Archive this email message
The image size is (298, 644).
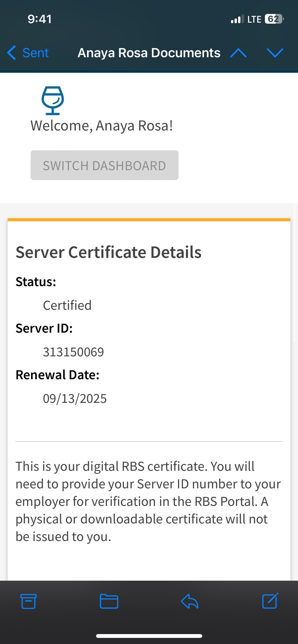(28, 601)
